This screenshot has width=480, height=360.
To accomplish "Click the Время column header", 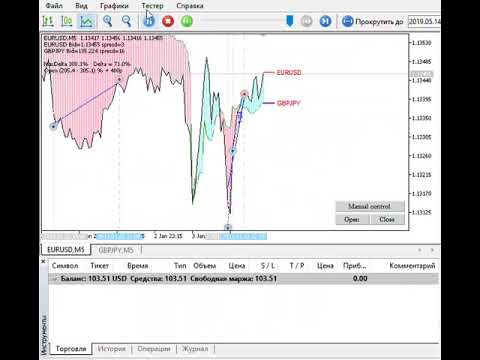I will (x=137, y=266).
